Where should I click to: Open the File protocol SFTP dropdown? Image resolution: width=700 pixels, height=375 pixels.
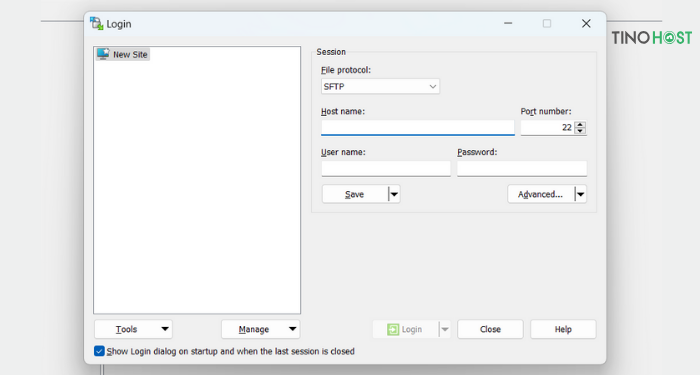(x=380, y=86)
